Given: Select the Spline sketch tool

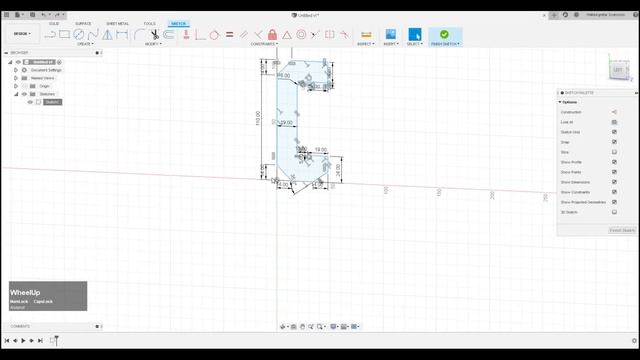Looking at the screenshot, I should [x=93, y=35].
